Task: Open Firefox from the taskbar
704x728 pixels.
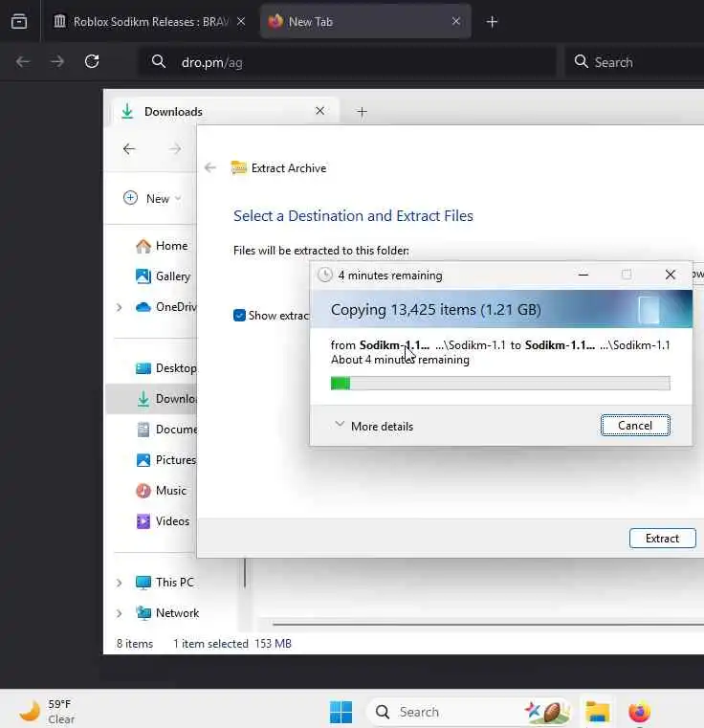Action: point(639,712)
